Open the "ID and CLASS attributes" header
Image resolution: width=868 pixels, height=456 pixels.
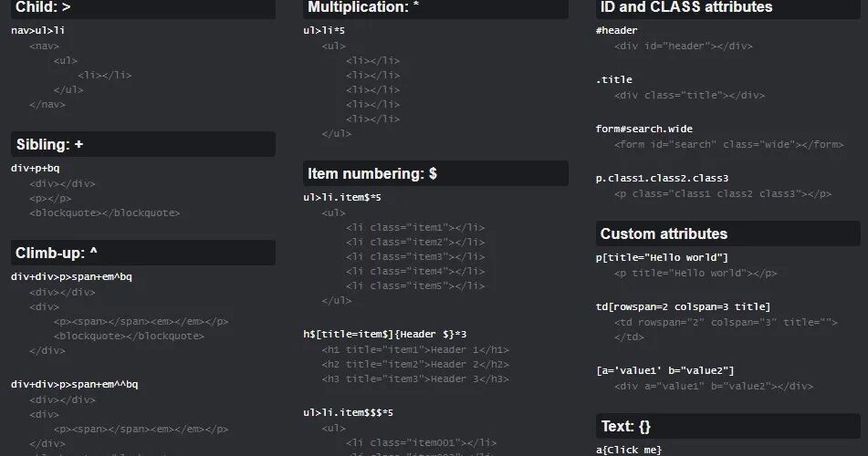pos(685,7)
